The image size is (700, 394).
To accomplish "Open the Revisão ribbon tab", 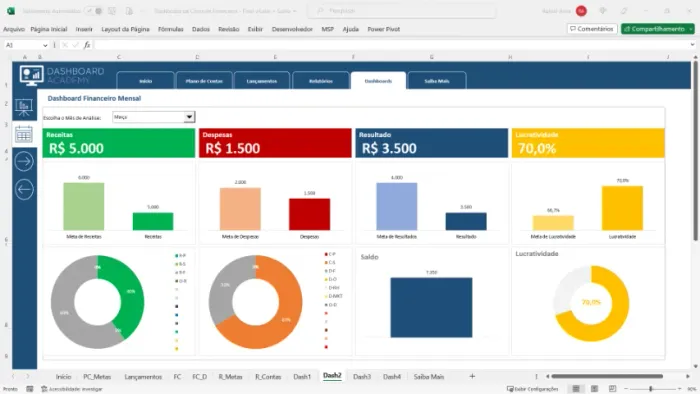I will [229, 29].
